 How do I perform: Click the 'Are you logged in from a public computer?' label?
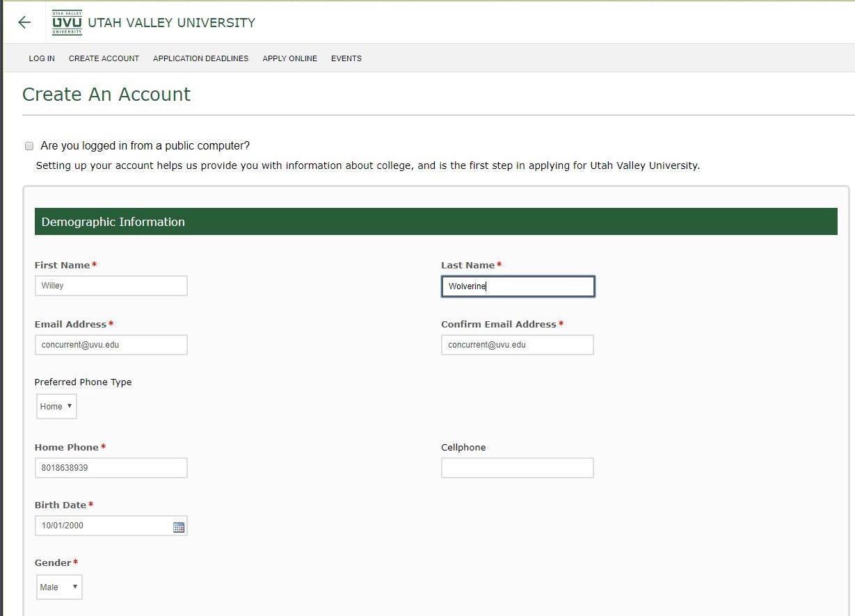pos(145,146)
